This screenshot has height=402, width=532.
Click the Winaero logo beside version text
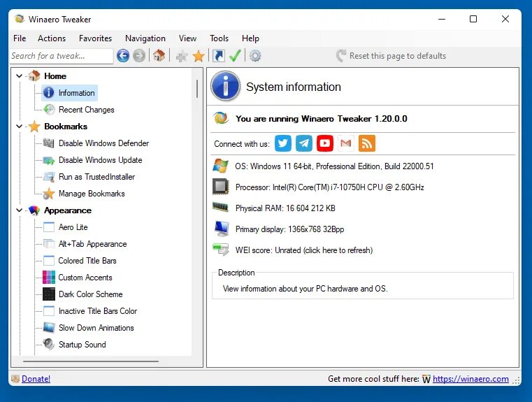[x=220, y=118]
